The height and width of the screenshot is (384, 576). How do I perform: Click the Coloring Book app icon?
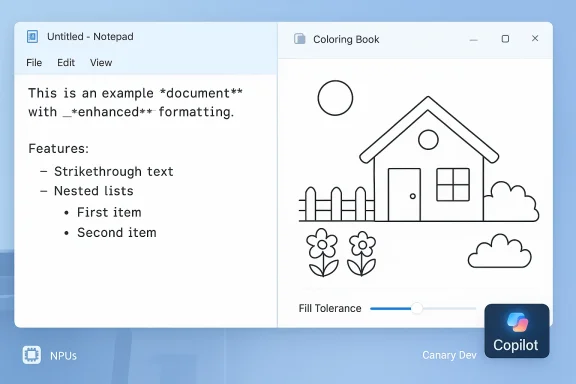click(300, 39)
